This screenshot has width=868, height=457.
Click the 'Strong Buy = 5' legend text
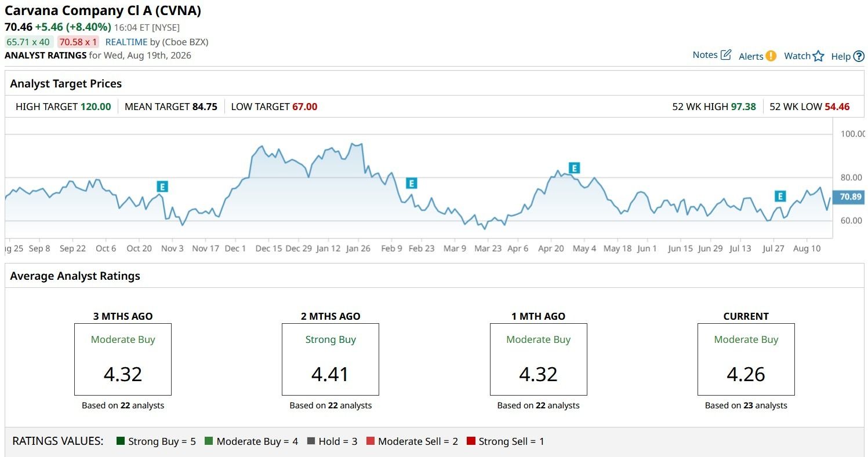[162, 441]
